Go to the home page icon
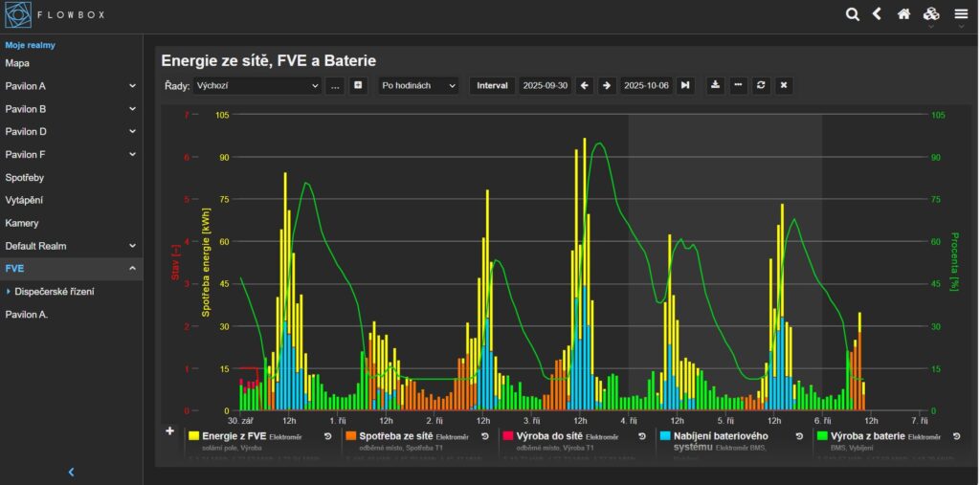 [x=903, y=13]
